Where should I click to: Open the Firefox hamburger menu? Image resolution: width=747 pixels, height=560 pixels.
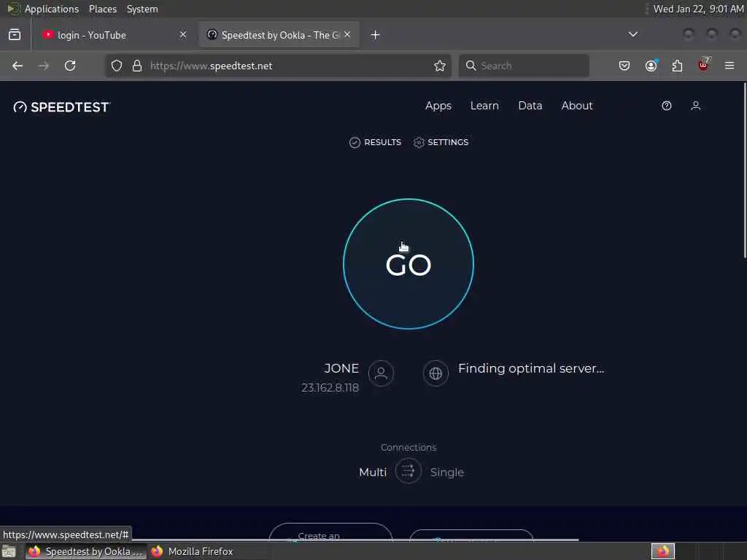729,66
